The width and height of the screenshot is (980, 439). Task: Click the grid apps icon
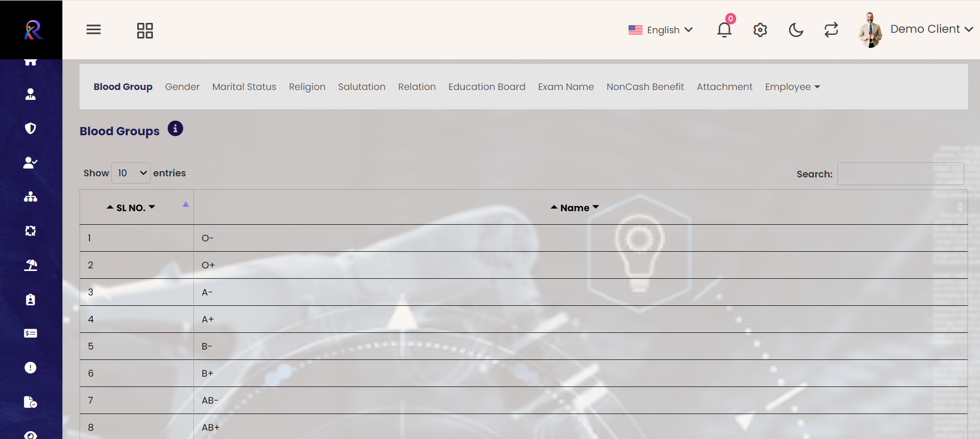pos(145,31)
